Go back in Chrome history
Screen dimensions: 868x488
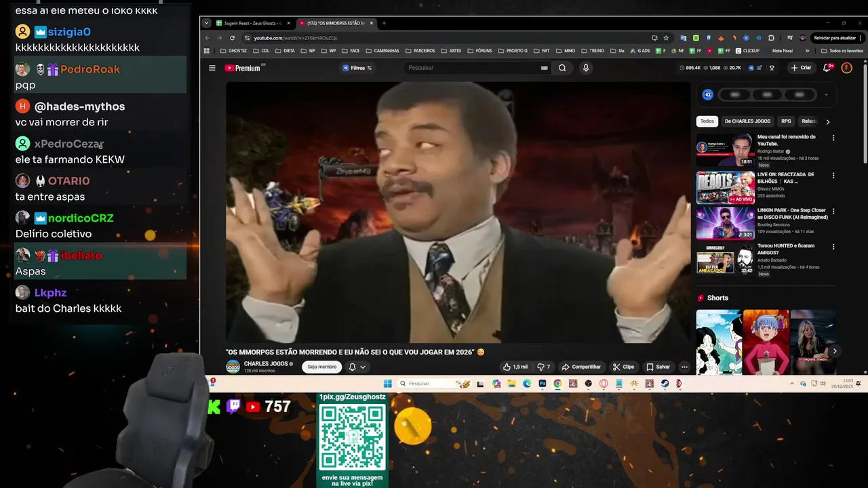pos(208,38)
